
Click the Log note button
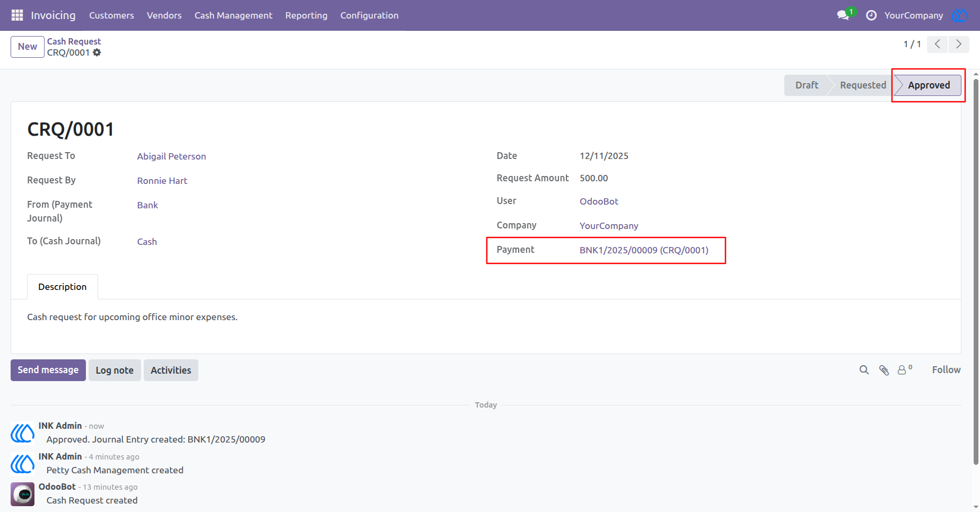pos(115,370)
